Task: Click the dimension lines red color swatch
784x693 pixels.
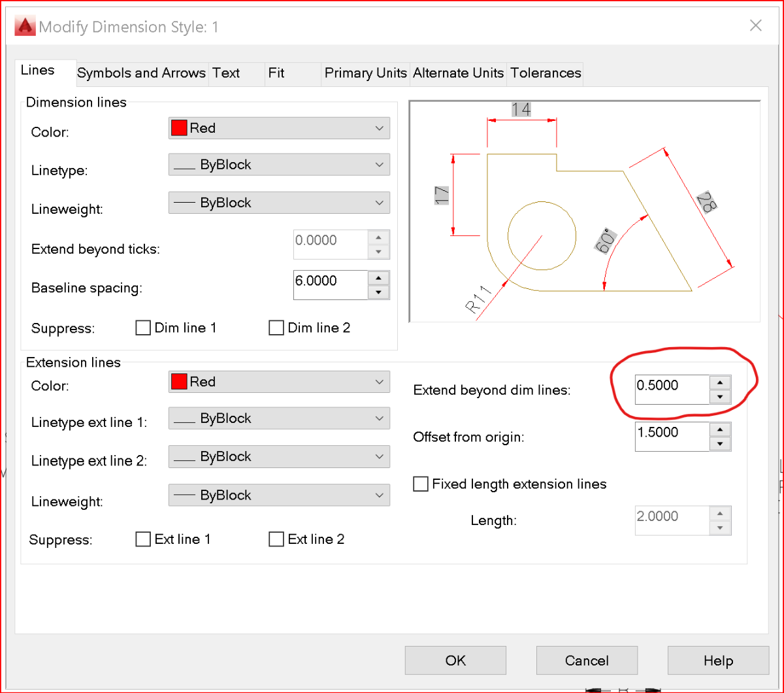Action: point(179,128)
